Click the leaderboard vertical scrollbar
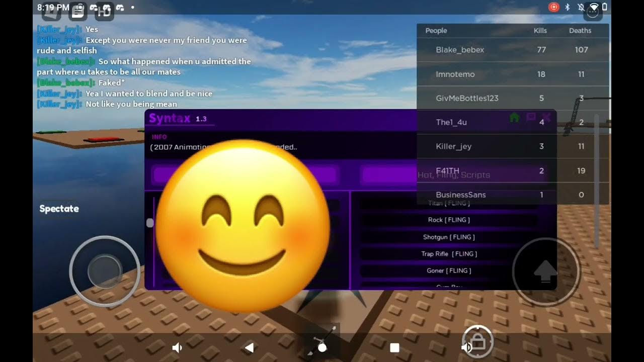Screen dimensions: 644x362 pyautogui.click(x=597, y=181)
